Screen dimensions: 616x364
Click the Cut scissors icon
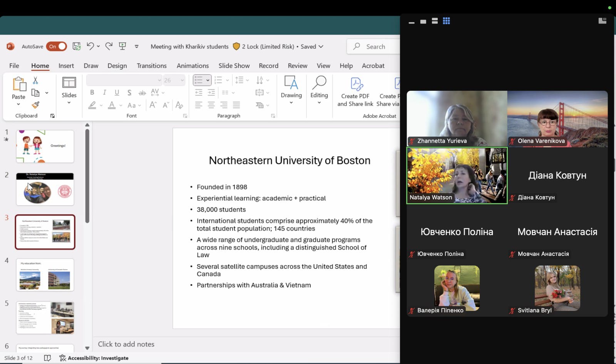(35, 80)
